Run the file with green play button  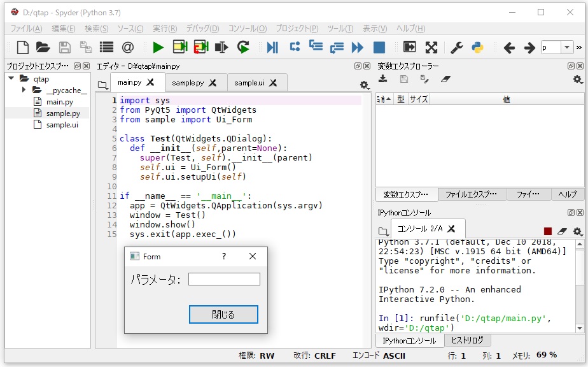click(x=158, y=47)
